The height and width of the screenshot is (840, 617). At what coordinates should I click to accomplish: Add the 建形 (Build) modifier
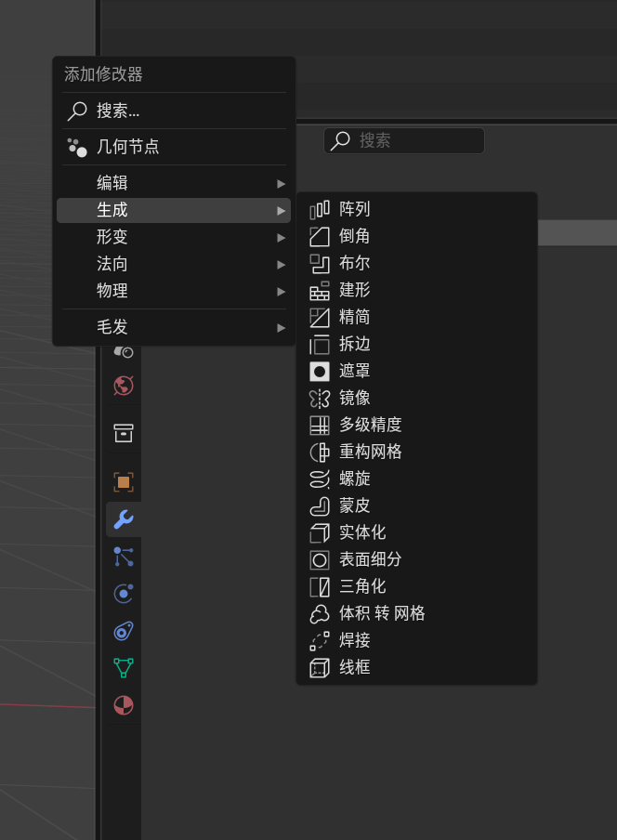[x=416, y=290]
